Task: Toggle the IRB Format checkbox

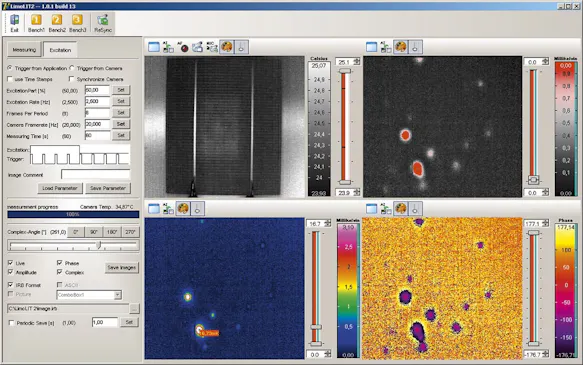Action: tap(10, 285)
